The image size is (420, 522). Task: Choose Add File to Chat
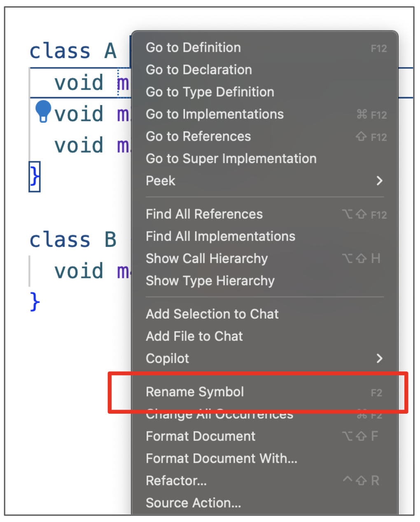pos(194,337)
